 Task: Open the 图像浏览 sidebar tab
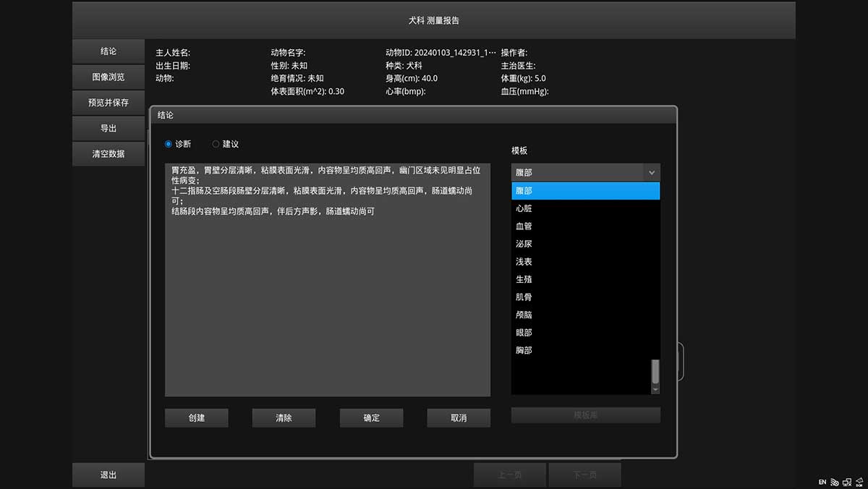coord(109,77)
